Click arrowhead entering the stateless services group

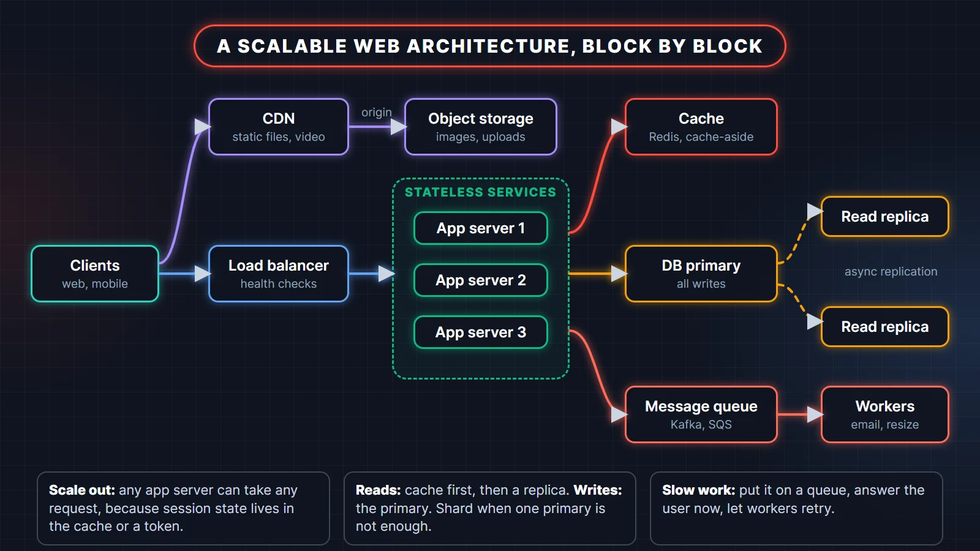tap(386, 274)
